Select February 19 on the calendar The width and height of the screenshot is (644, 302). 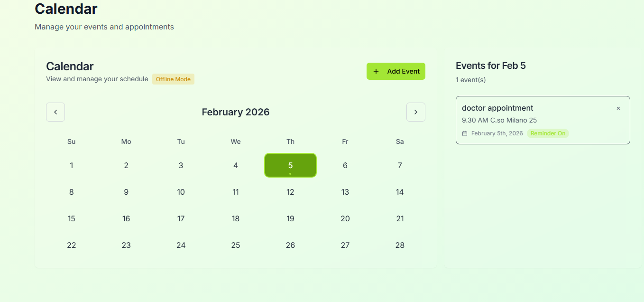tap(290, 218)
